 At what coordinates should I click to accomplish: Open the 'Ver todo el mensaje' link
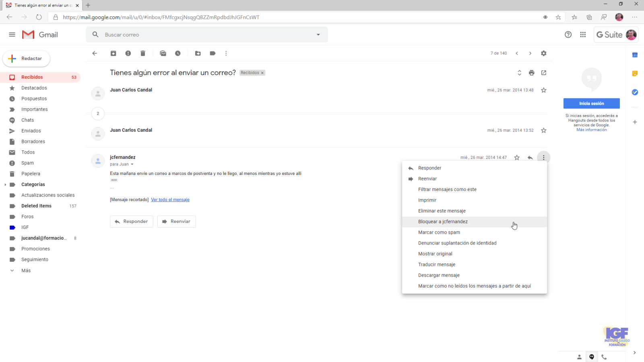pyautogui.click(x=170, y=200)
